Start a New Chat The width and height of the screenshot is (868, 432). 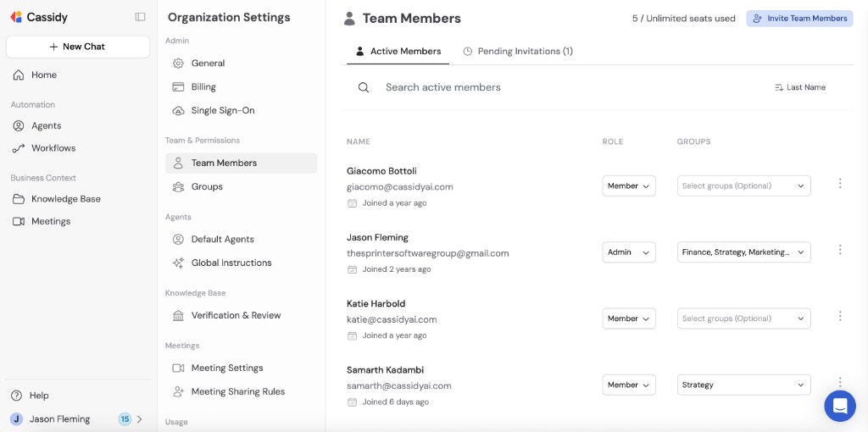(x=78, y=47)
